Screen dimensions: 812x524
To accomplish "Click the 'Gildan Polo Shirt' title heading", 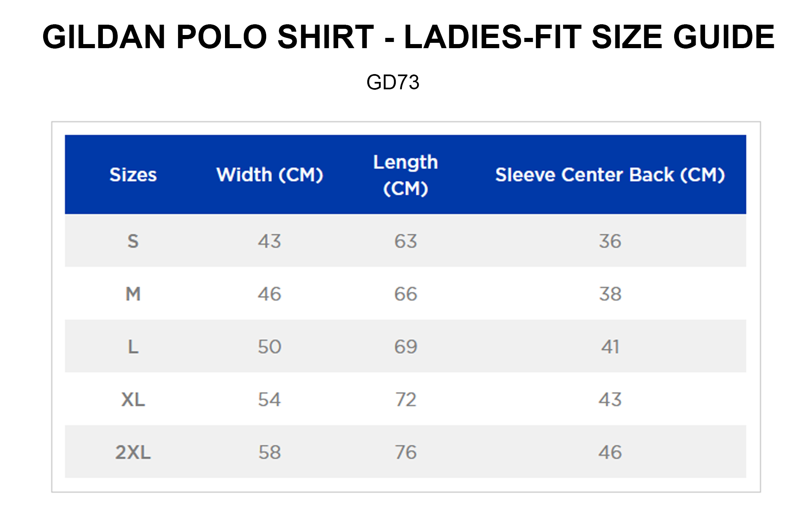I will click(408, 37).
